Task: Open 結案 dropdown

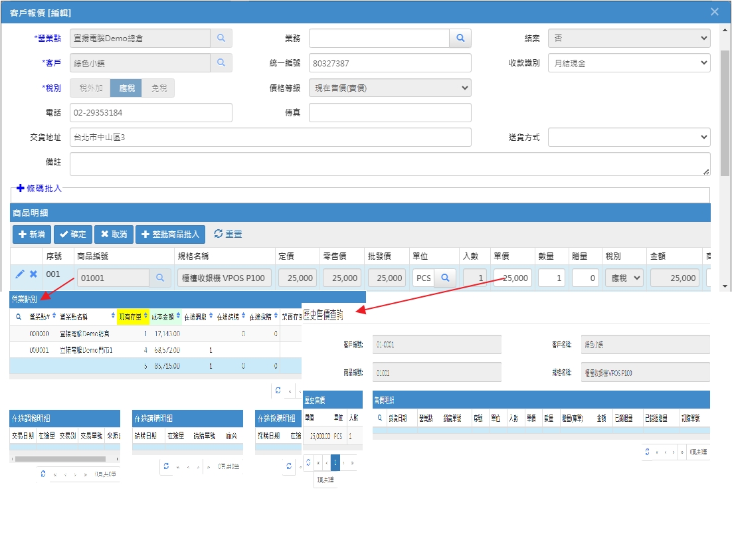Action: [x=628, y=39]
